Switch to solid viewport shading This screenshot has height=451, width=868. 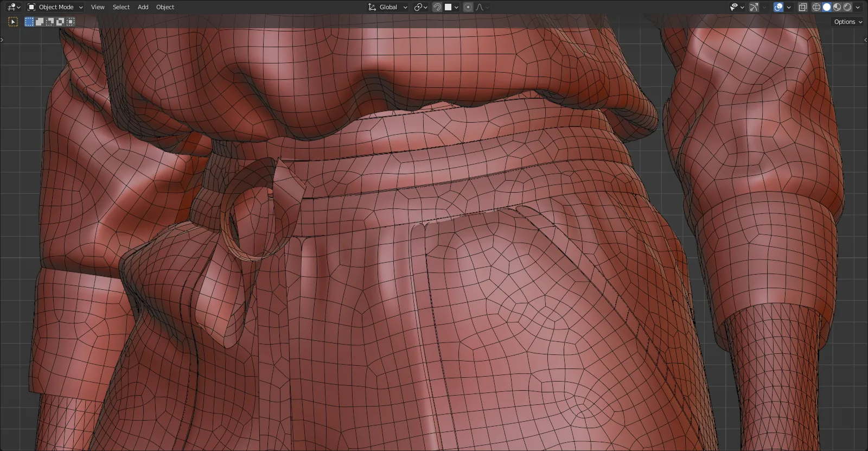827,7
